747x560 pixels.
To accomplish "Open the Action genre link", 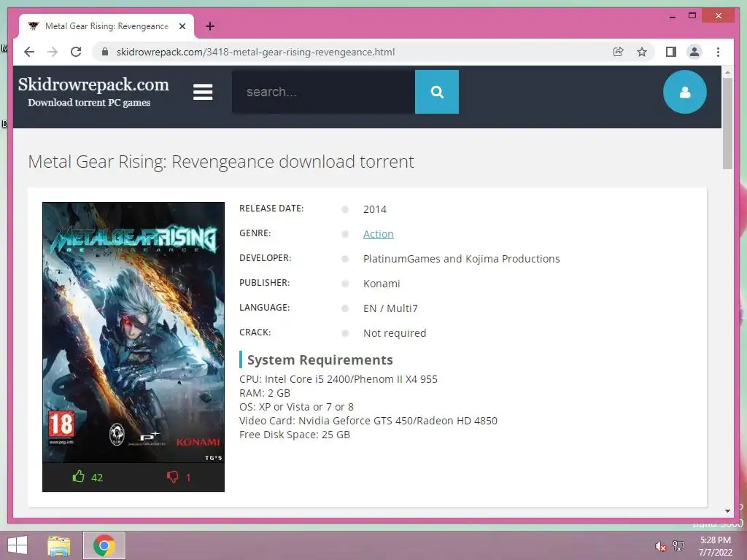I will tap(379, 234).
